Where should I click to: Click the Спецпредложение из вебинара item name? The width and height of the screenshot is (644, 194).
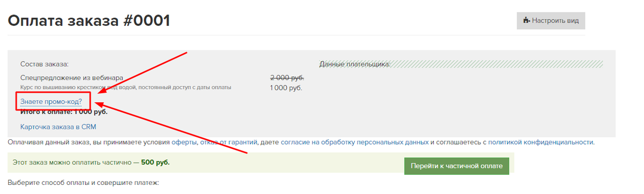[72, 78]
